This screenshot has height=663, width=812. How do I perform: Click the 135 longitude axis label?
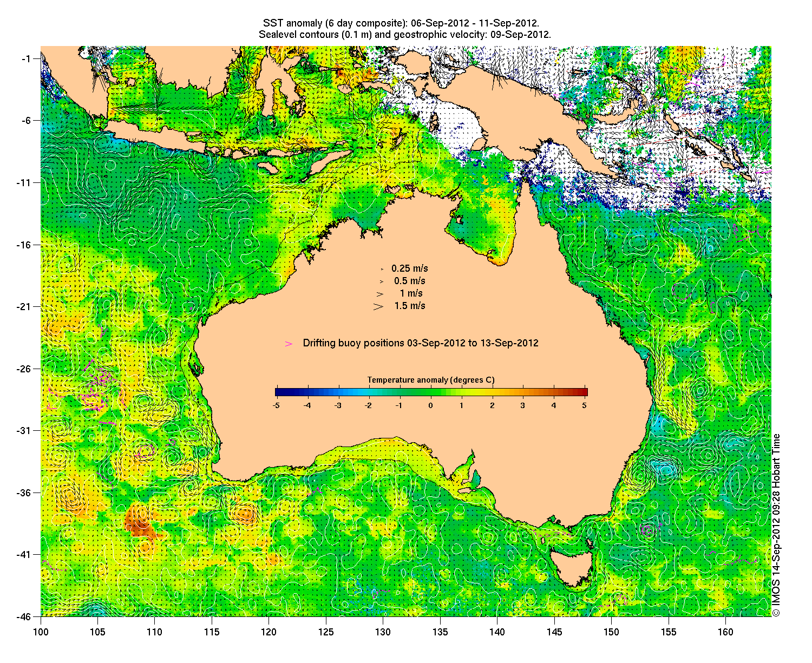[440, 632]
